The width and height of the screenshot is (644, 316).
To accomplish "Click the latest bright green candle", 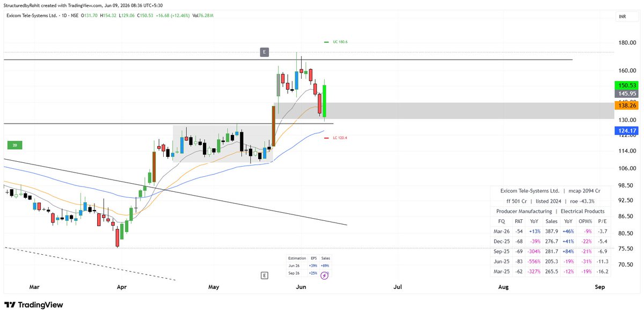I will click(x=325, y=100).
